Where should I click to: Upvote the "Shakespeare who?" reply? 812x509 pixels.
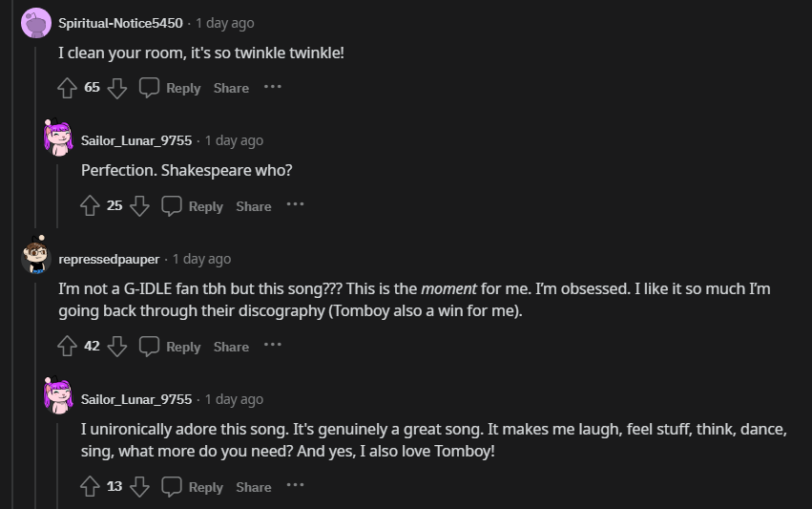pyautogui.click(x=90, y=206)
